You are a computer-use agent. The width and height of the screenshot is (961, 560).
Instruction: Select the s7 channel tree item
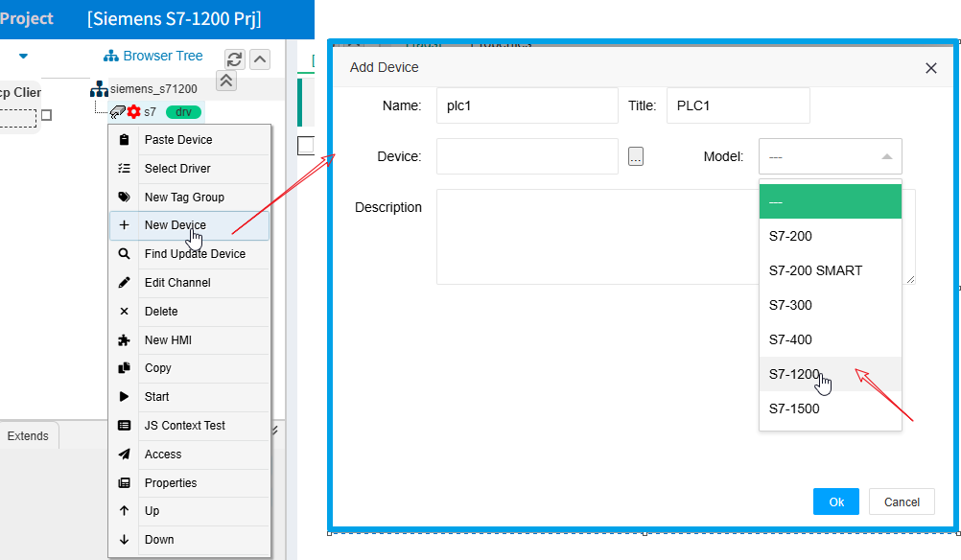(x=150, y=112)
